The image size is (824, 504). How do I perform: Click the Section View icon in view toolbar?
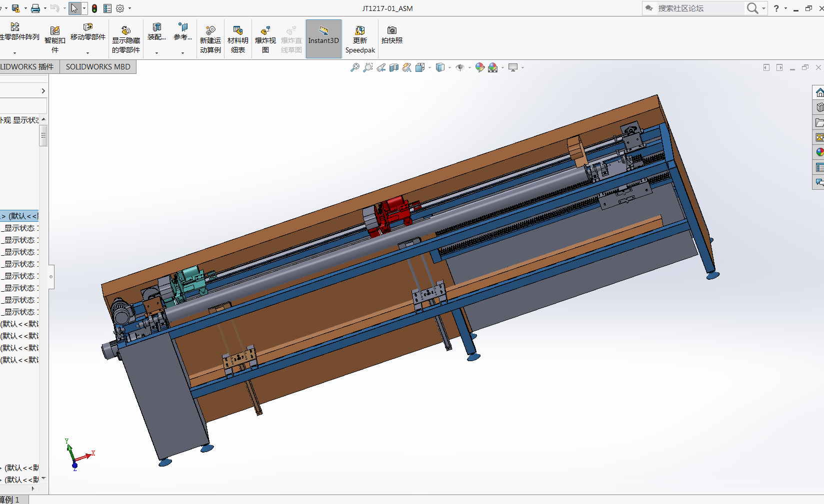394,67
